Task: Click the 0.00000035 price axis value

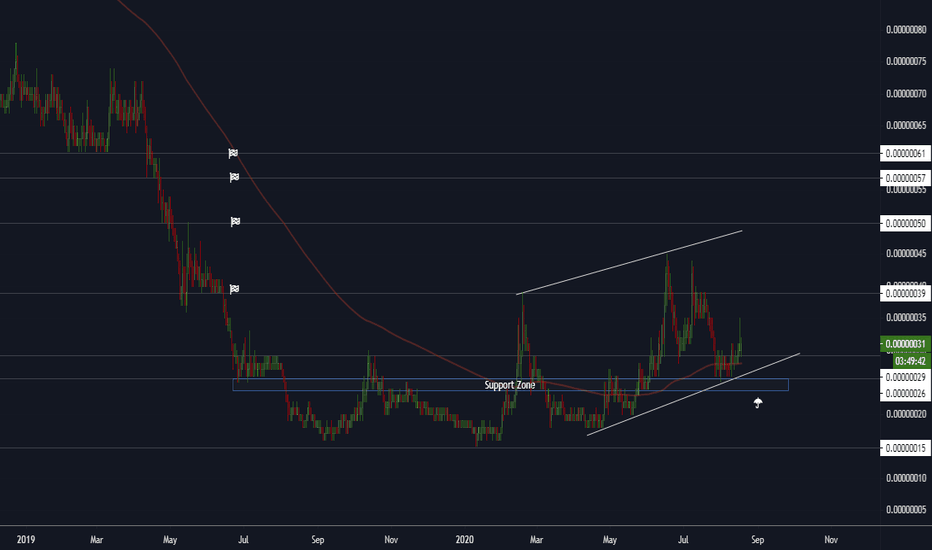Action: pyautogui.click(x=906, y=318)
